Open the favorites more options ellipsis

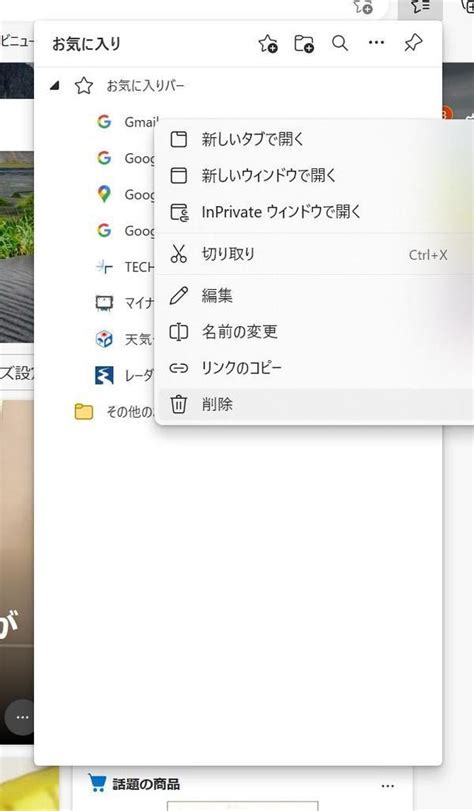[376, 43]
